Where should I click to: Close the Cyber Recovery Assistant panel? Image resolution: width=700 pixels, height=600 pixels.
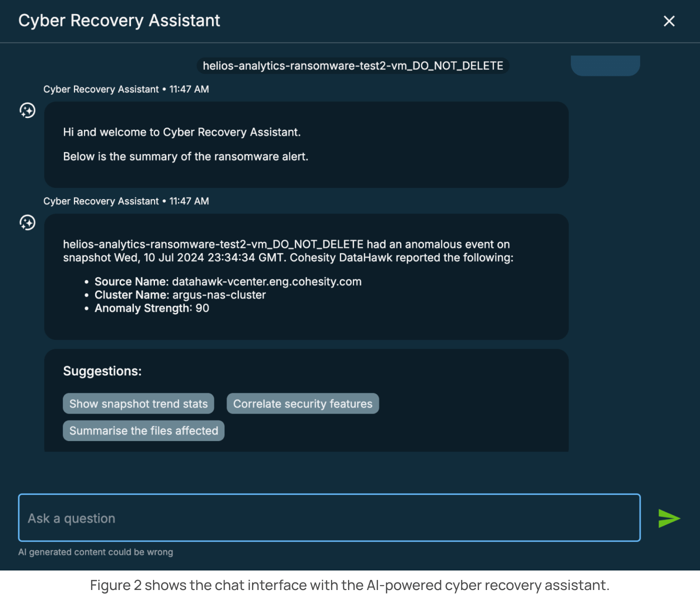668,21
